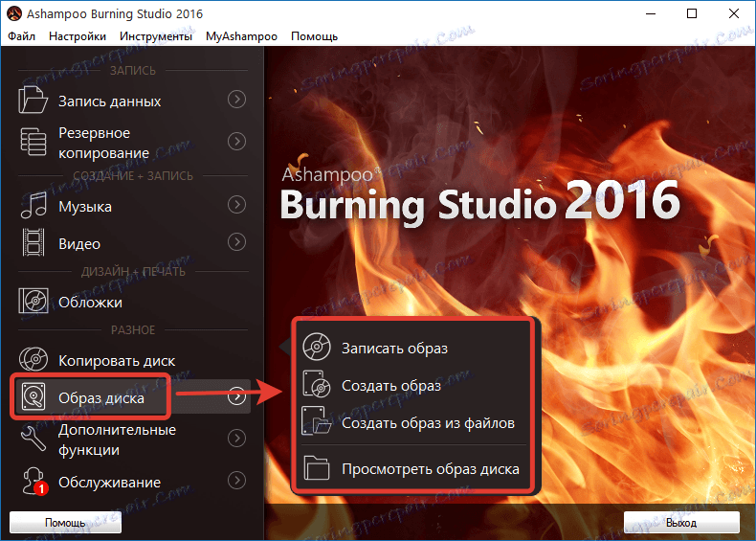Select Создать образ из файлов entry
756x541 pixels.
click(x=428, y=423)
